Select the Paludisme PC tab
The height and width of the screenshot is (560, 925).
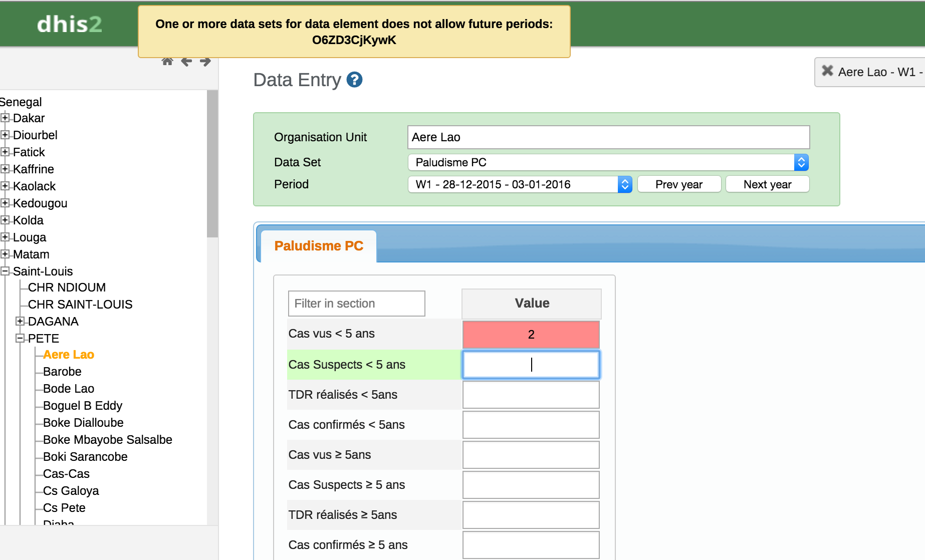(x=319, y=246)
